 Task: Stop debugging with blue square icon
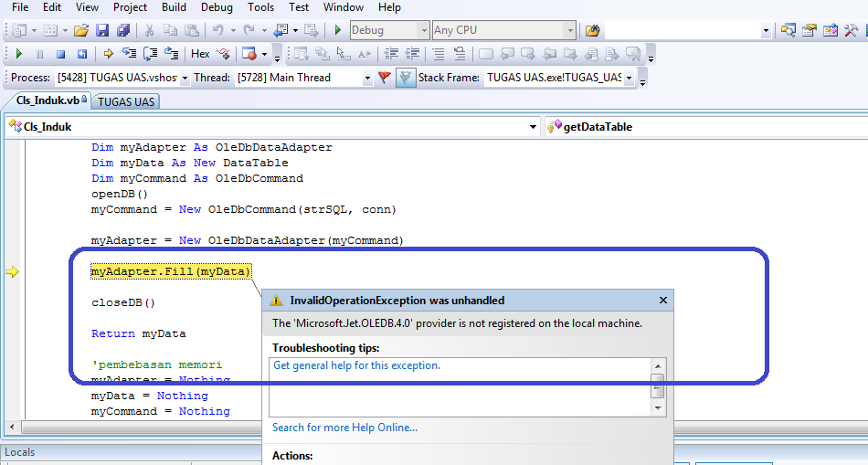click(60, 54)
